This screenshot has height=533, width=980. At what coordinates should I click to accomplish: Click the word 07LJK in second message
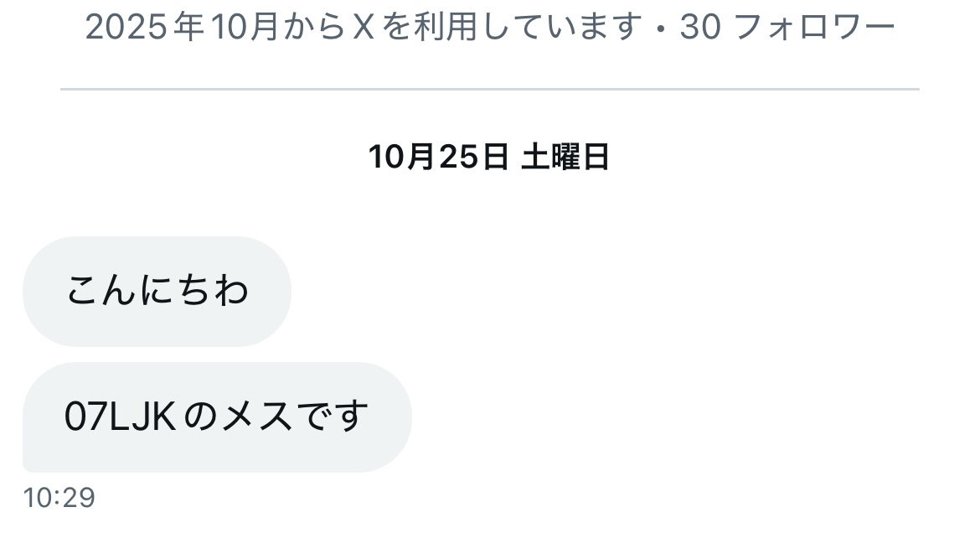[x=120, y=417]
